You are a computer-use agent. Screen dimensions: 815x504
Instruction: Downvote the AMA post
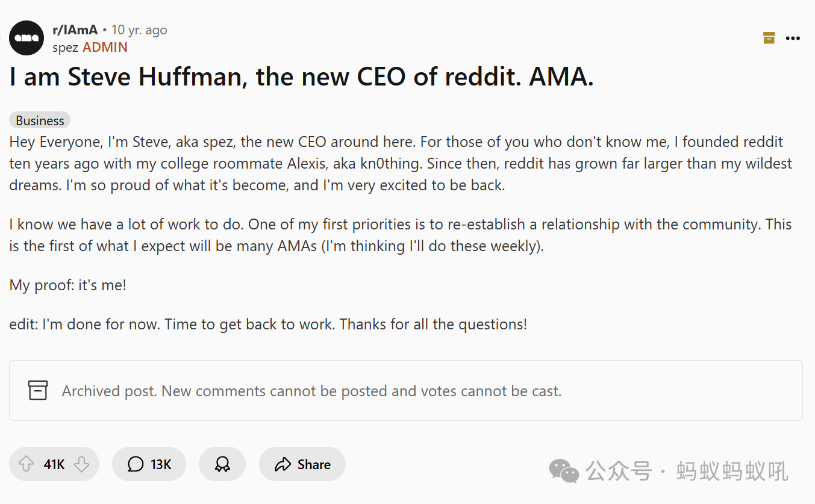pyautogui.click(x=81, y=464)
